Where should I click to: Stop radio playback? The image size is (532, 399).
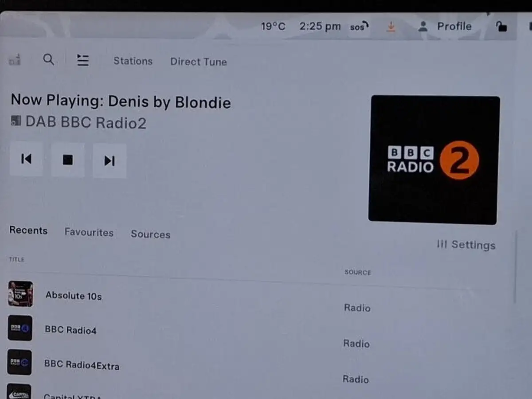click(68, 160)
